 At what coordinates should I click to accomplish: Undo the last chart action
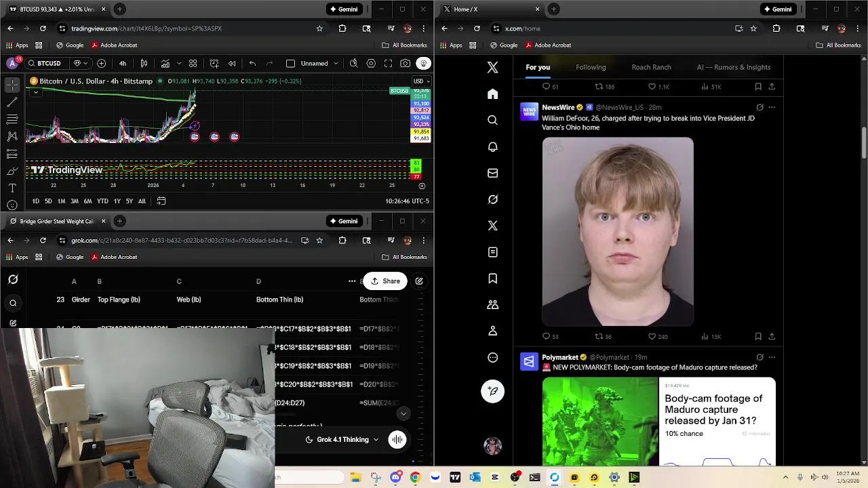click(252, 63)
